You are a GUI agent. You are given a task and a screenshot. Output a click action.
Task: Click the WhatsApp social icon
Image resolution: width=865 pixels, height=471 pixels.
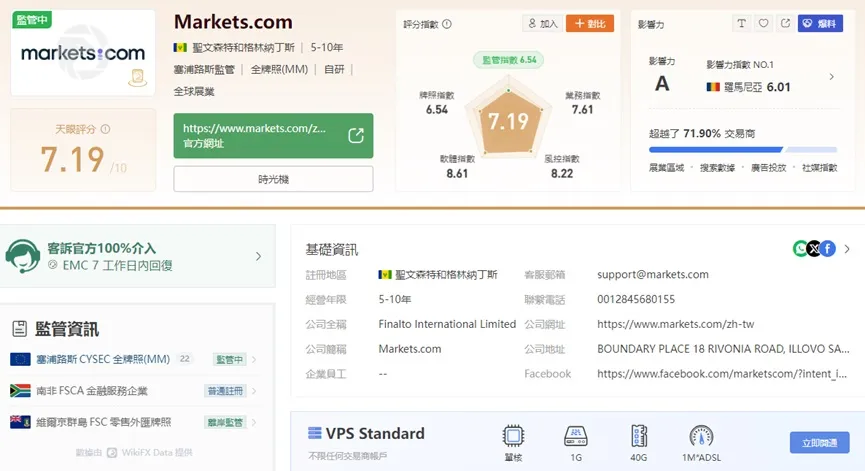800,249
